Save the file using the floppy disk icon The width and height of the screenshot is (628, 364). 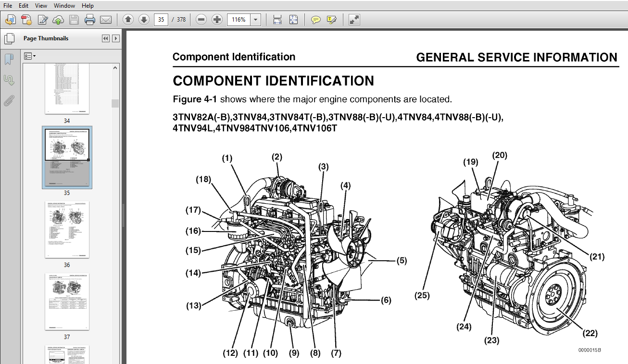[x=74, y=20]
